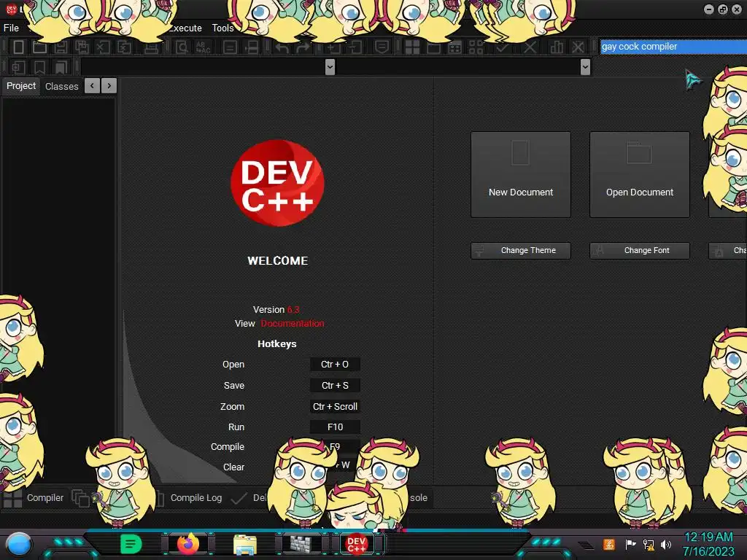This screenshot has height=560, width=747.
Task: Open the File menu
Action: 11,28
